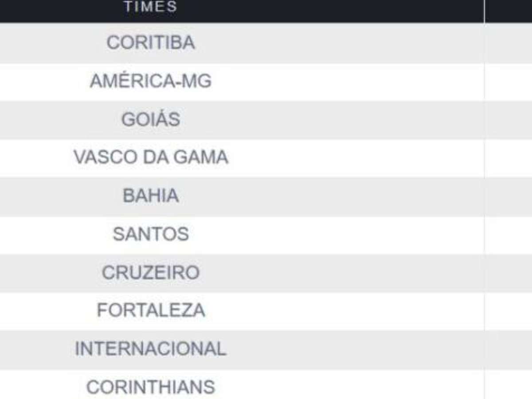Select the right-column cell beside América-MG
532x399 pixels.
(508, 82)
